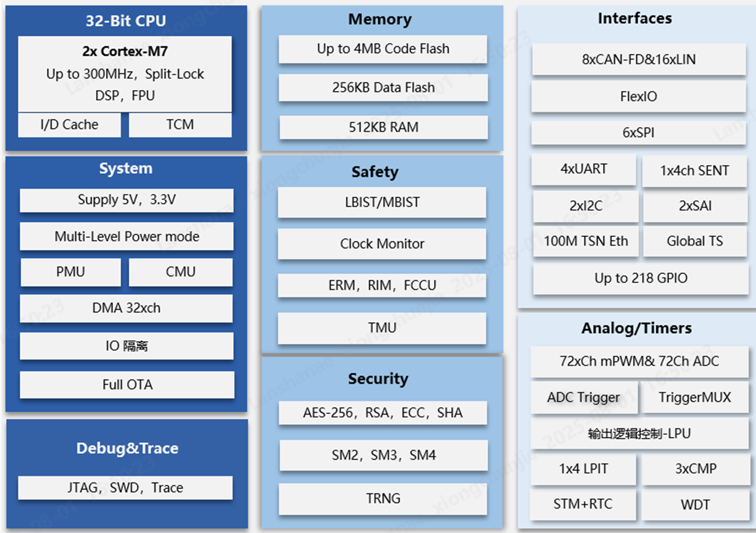Select the Clock Monitor block
This screenshot has width=756, height=533.
tap(382, 244)
